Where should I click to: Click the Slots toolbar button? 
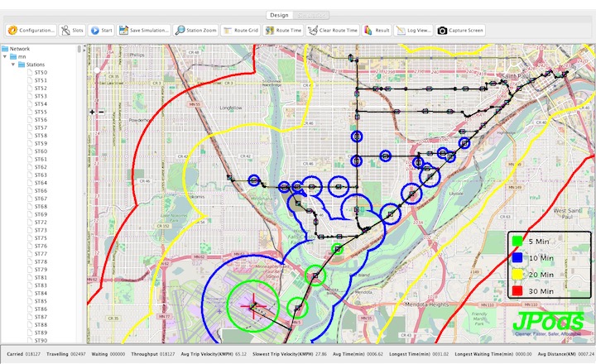(x=71, y=30)
